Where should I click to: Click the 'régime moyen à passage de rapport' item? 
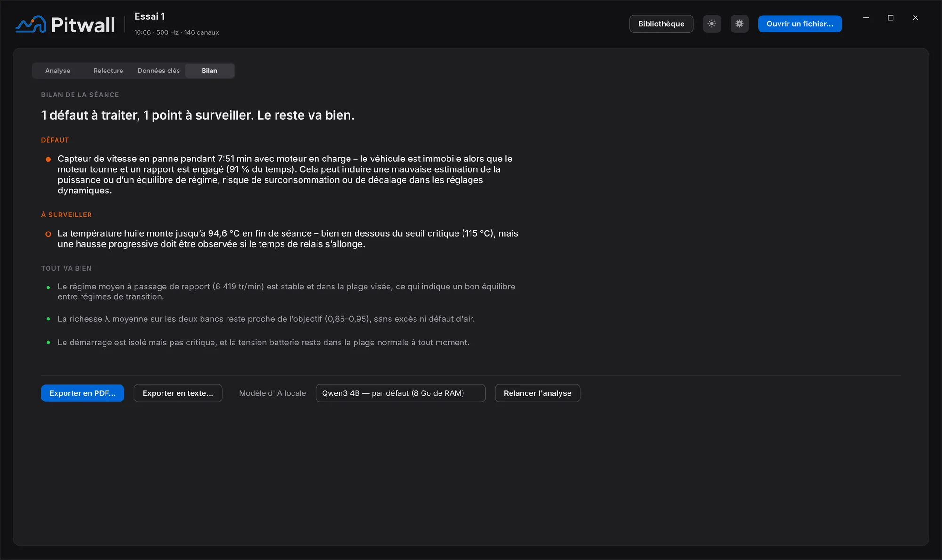click(x=286, y=292)
